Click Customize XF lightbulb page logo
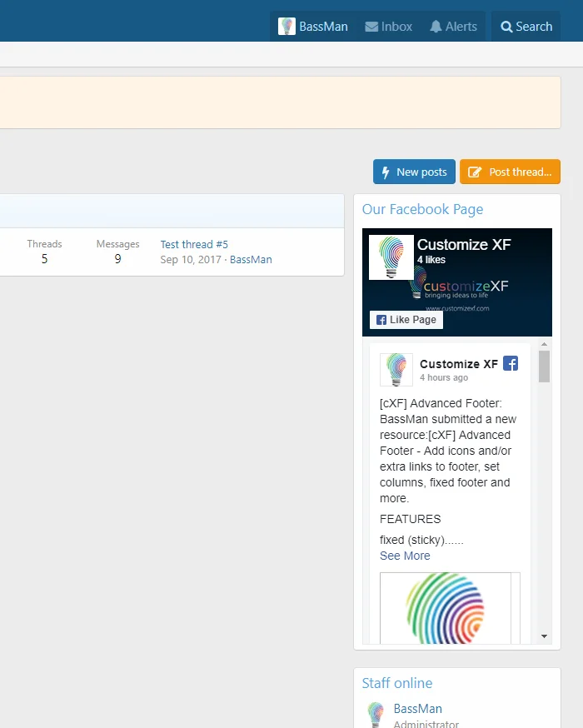The image size is (583, 728). [391, 257]
